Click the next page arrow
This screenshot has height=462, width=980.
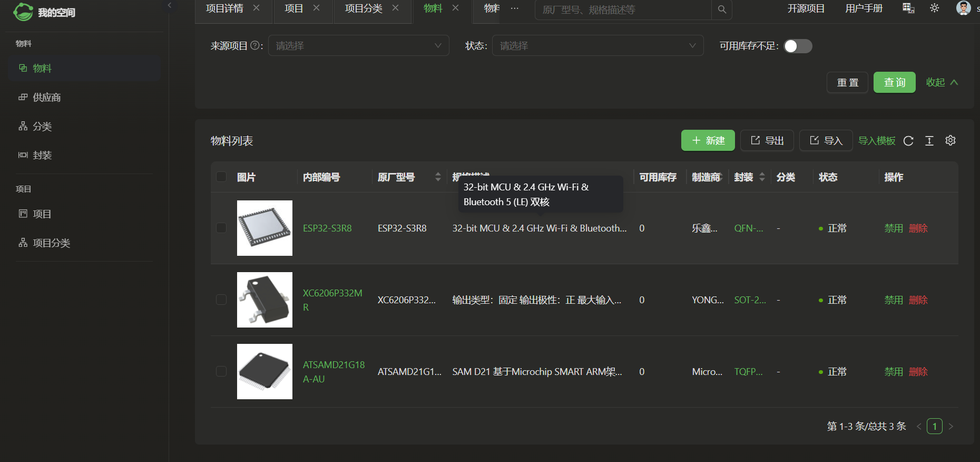[x=951, y=426]
